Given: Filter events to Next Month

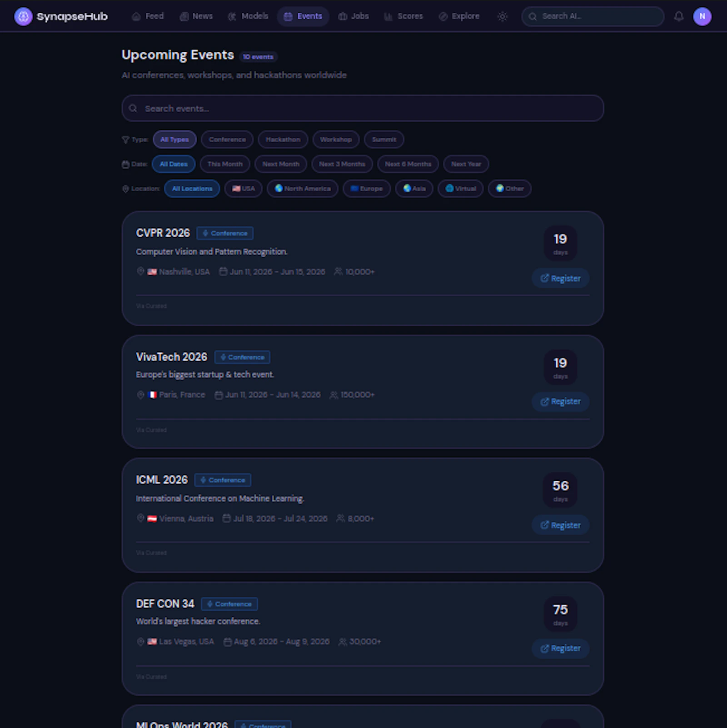Looking at the screenshot, I should (x=281, y=164).
